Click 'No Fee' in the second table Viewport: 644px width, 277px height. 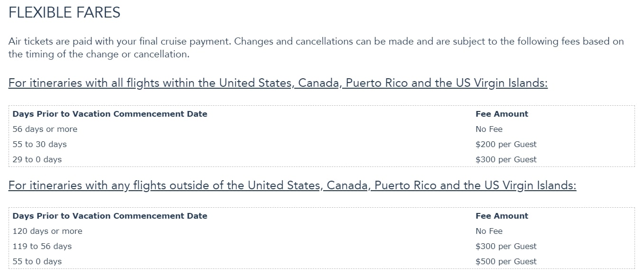[x=489, y=231]
